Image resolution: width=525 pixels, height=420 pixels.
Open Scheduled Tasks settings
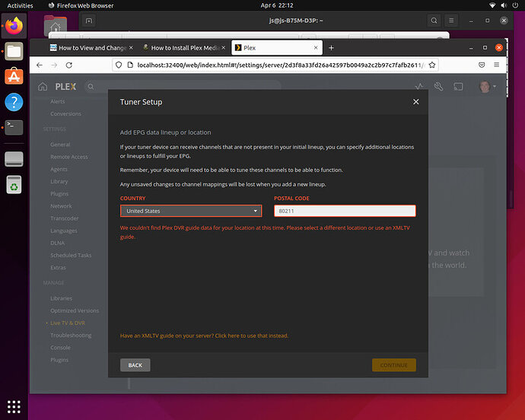pos(71,255)
